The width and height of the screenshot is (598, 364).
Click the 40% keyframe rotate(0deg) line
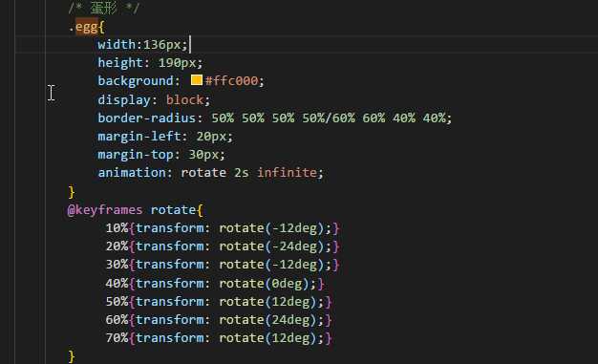pyautogui.click(x=215, y=284)
